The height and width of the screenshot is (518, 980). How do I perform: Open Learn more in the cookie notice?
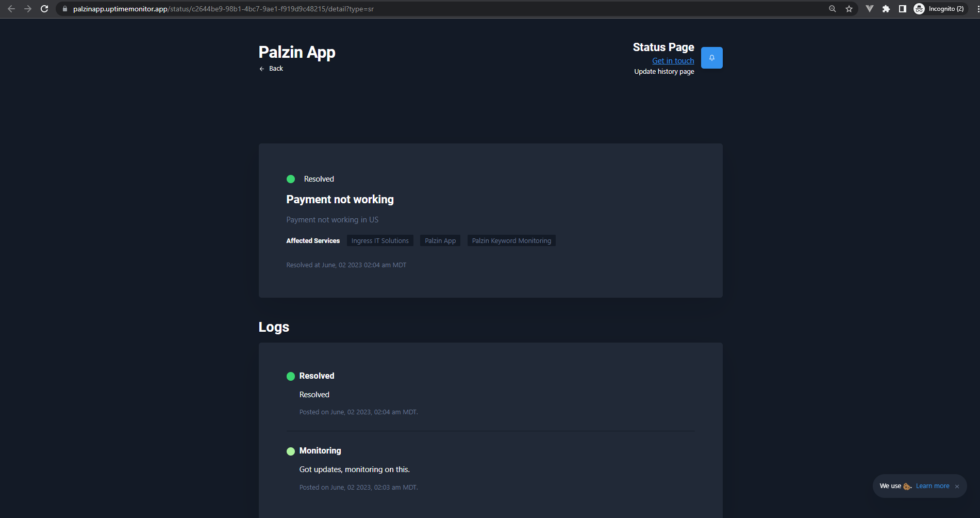coord(933,486)
